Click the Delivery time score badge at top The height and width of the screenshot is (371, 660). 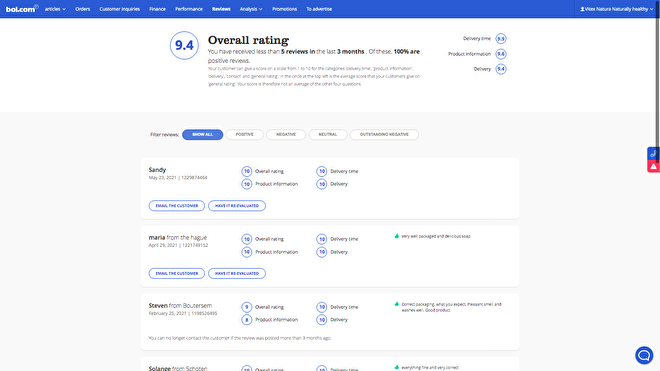click(x=500, y=39)
